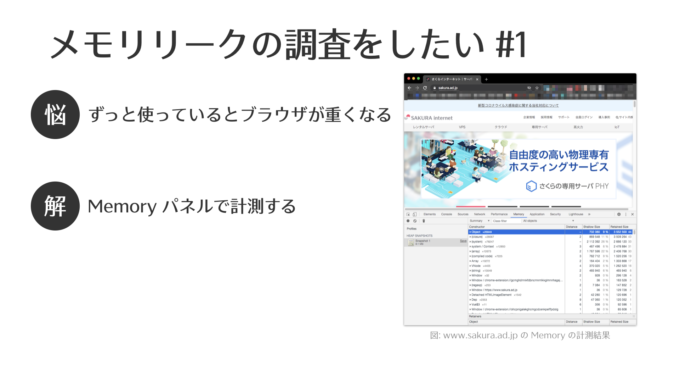Expand the (closure) constructor row

coord(470,237)
